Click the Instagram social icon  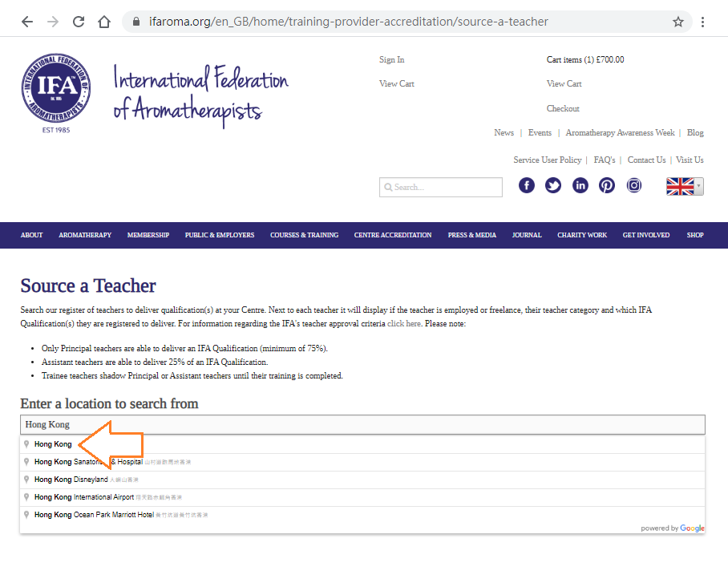click(x=634, y=185)
